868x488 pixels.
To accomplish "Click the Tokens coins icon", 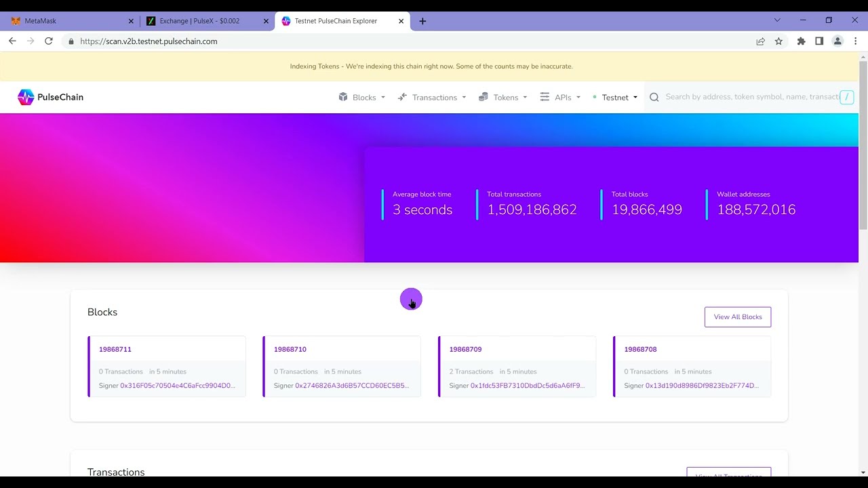I will 483,97.
